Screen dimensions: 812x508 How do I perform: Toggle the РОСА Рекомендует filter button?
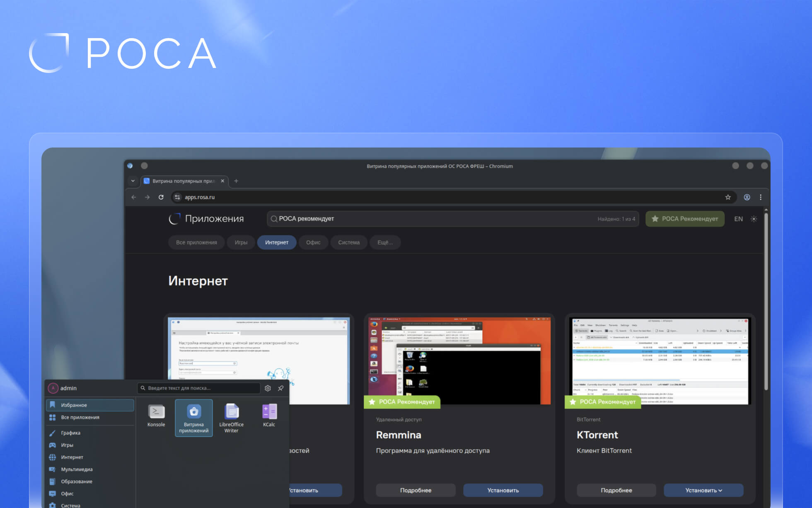point(684,219)
